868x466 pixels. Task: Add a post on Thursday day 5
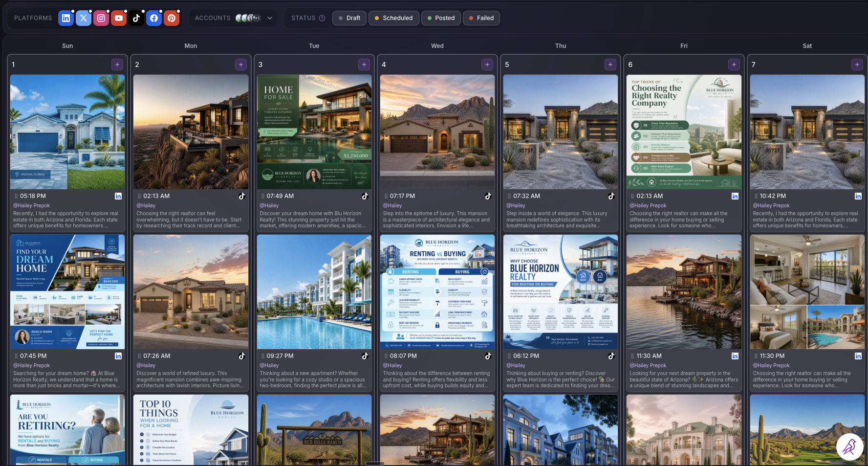[x=610, y=65]
